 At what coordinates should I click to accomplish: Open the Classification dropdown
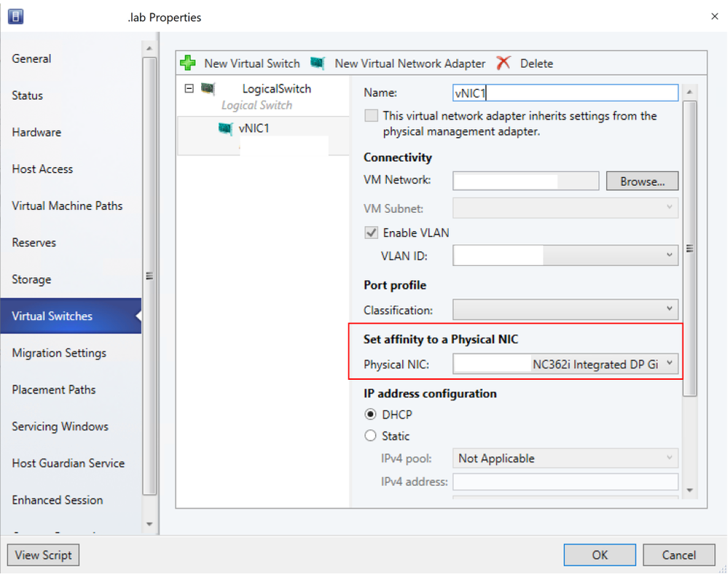[x=565, y=309]
